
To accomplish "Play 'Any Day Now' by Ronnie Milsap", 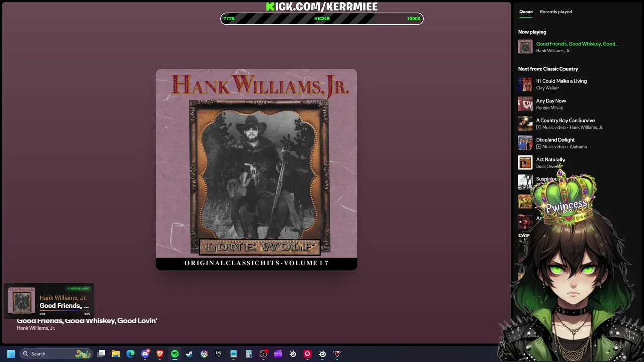I will pyautogui.click(x=551, y=101).
